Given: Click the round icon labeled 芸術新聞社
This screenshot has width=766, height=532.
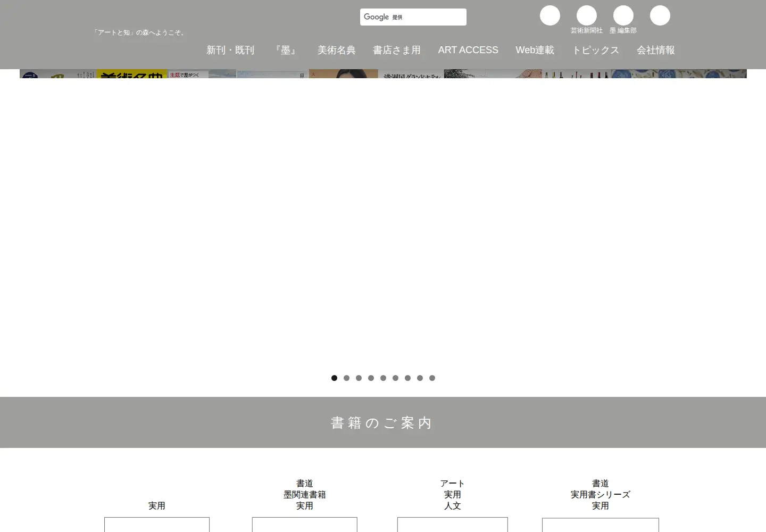Looking at the screenshot, I should pyautogui.click(x=587, y=15).
